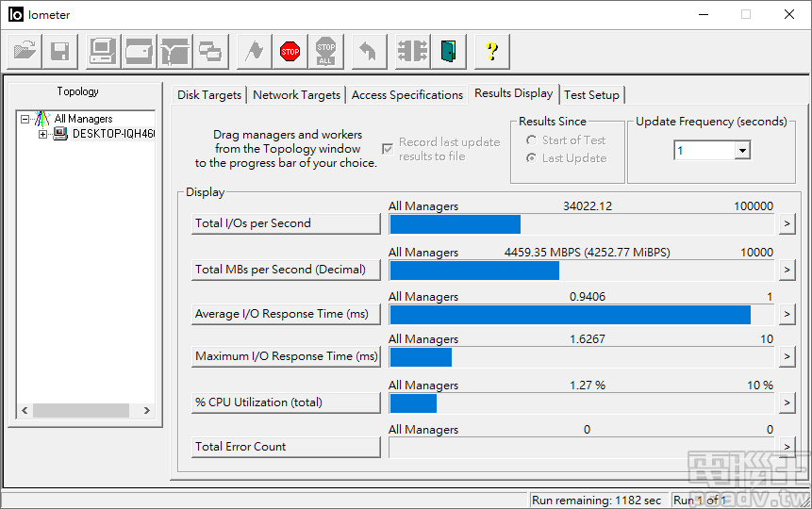Click DESKTOP-IQH46 computer icon

click(x=60, y=134)
